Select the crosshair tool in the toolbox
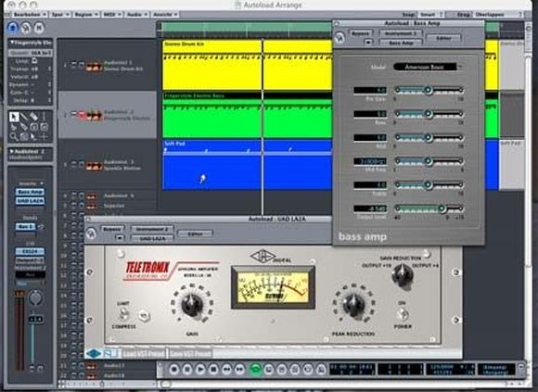Image resolution: width=538 pixels, height=392 pixels. point(44,137)
